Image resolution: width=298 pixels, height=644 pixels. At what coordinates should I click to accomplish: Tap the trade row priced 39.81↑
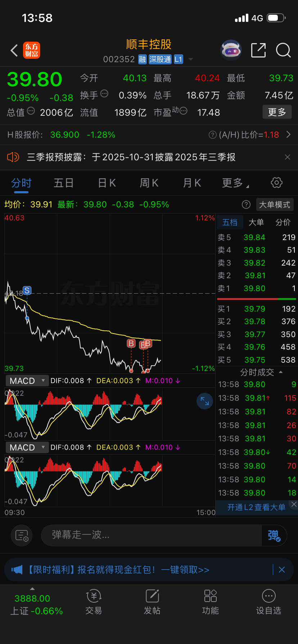click(x=257, y=398)
